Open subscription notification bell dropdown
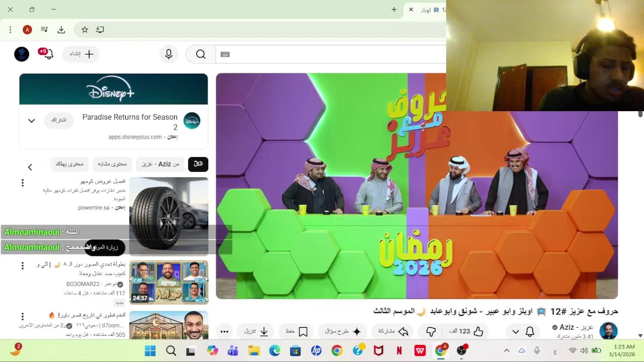Viewport: 644px width, 362px height. tap(523, 332)
